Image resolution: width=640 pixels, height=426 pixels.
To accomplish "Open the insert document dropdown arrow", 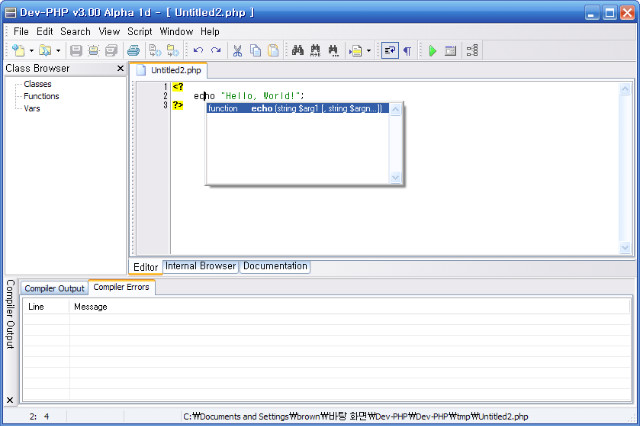I will [369, 51].
